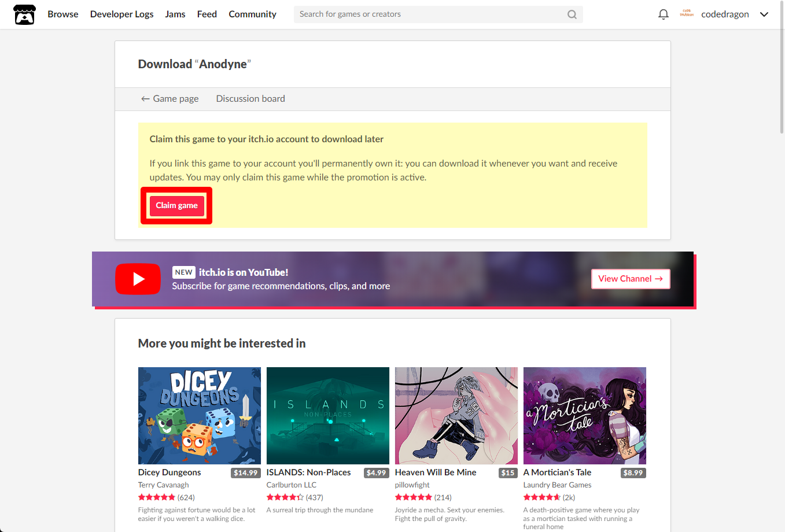Click the YouTube play logo icon
Image resolution: width=785 pixels, height=532 pixels.
coord(138,279)
